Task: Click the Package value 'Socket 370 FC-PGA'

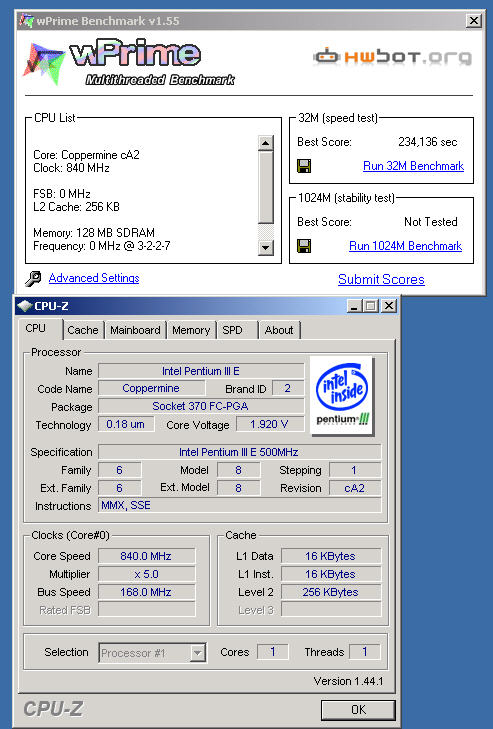Action: point(201,406)
